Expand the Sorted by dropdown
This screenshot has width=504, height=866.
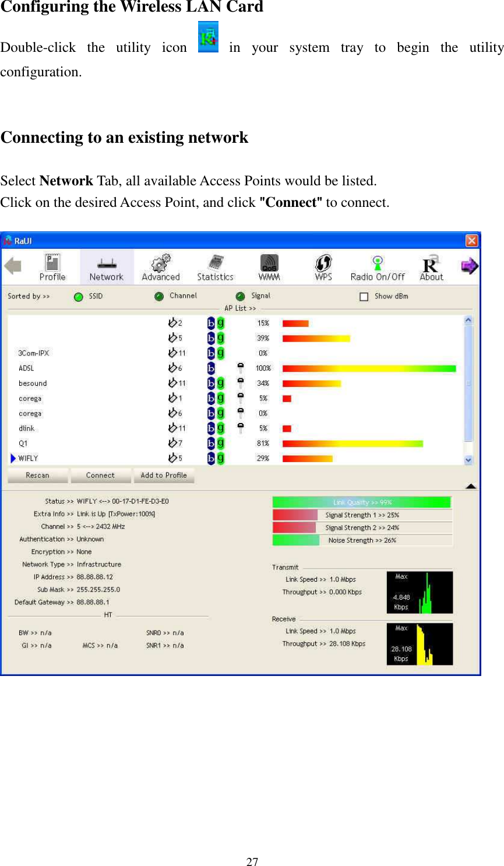point(28,296)
